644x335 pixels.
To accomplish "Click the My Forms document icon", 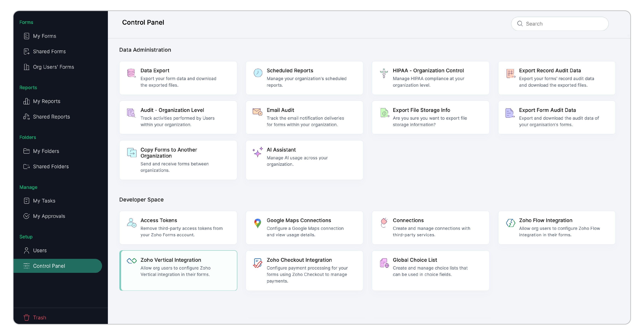I will 27,36.
